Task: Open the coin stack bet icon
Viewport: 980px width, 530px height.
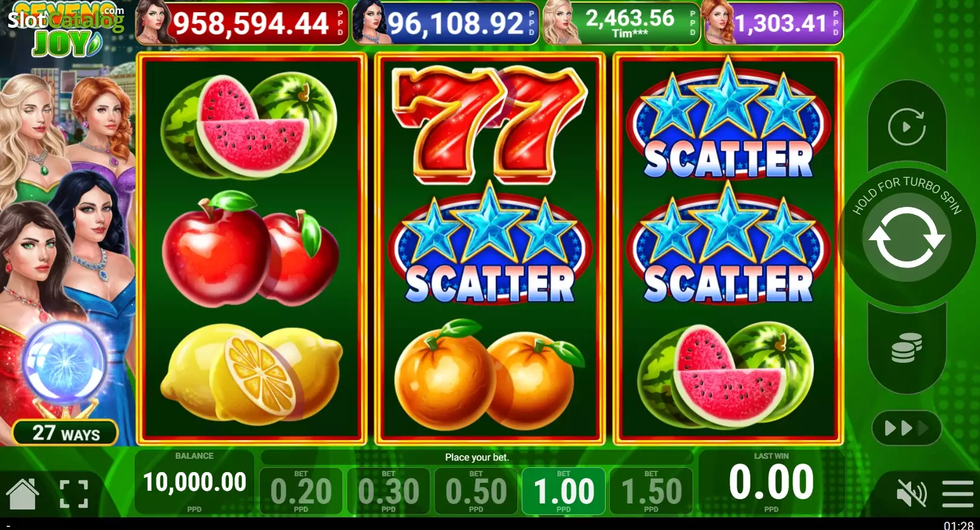Action: click(x=906, y=348)
